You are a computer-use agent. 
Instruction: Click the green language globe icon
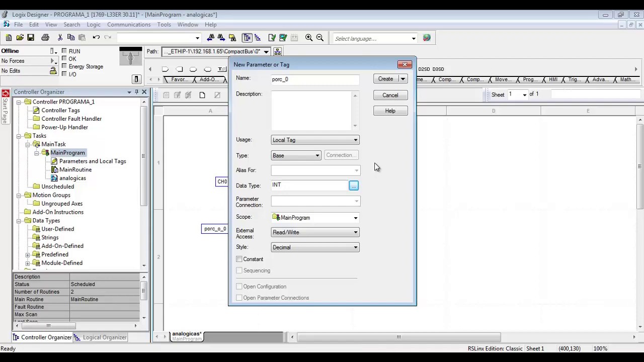coord(427,38)
